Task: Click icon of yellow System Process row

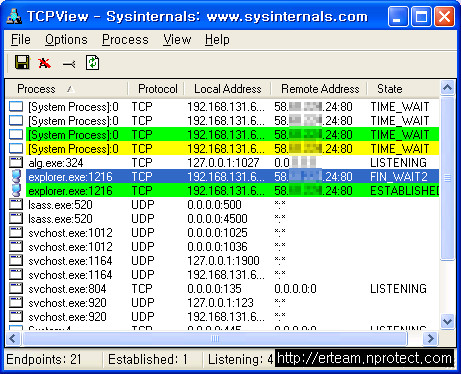Action: click(x=16, y=148)
